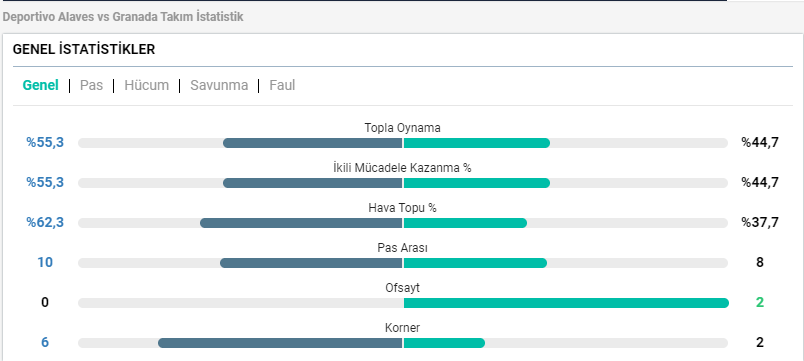Click the Ofsayt value 2 in green
804x361 pixels.
[760, 303]
